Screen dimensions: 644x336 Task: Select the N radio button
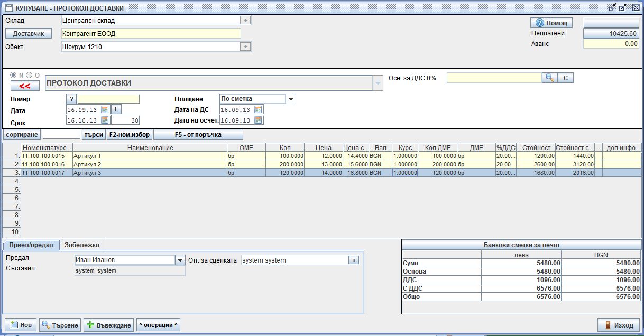14,75
